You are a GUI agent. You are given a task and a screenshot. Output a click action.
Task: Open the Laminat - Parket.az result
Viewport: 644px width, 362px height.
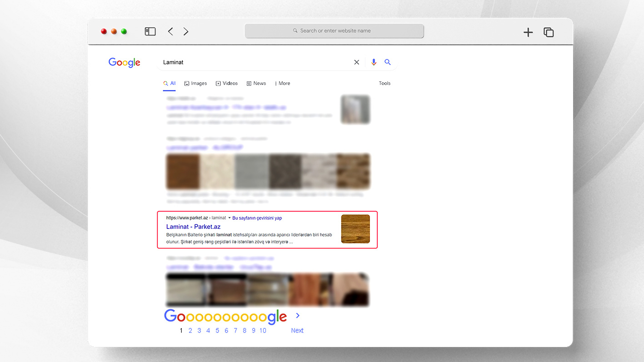193,227
